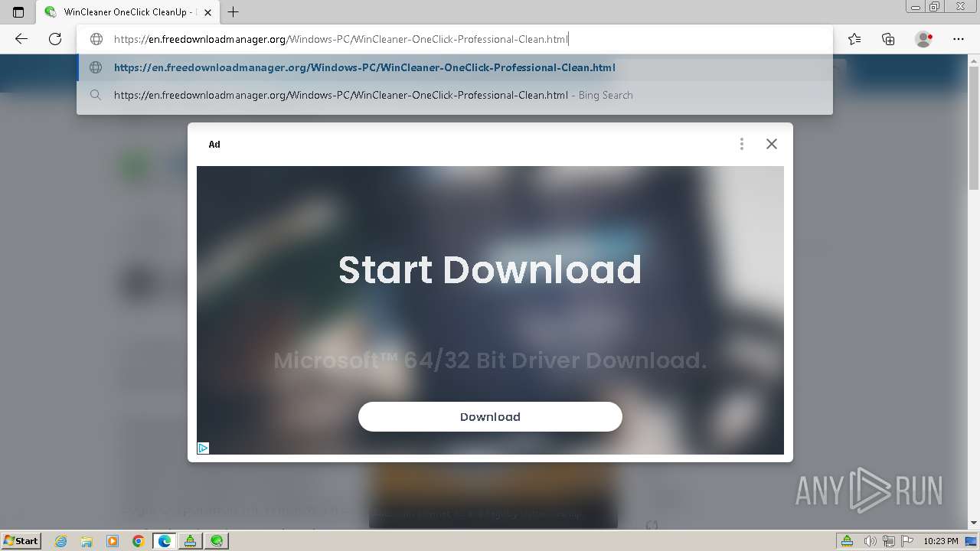Click the AdChoices icon in ad corner
This screenshot has height=551, width=980.
[203, 448]
